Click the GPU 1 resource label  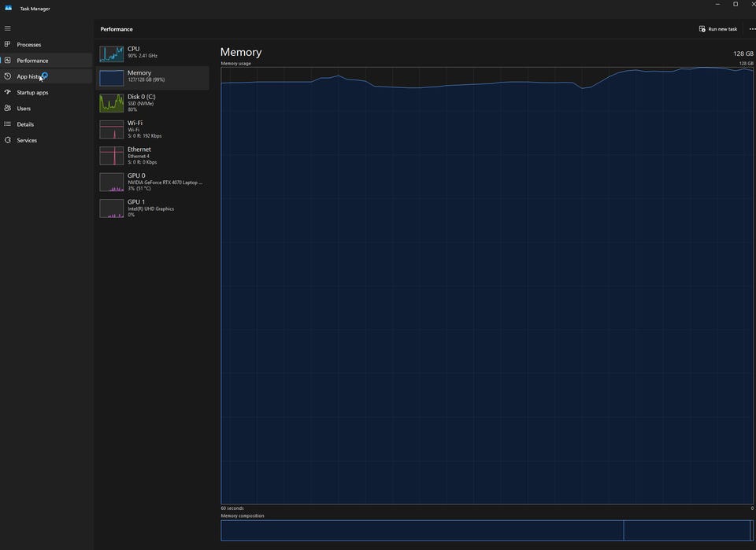(136, 202)
